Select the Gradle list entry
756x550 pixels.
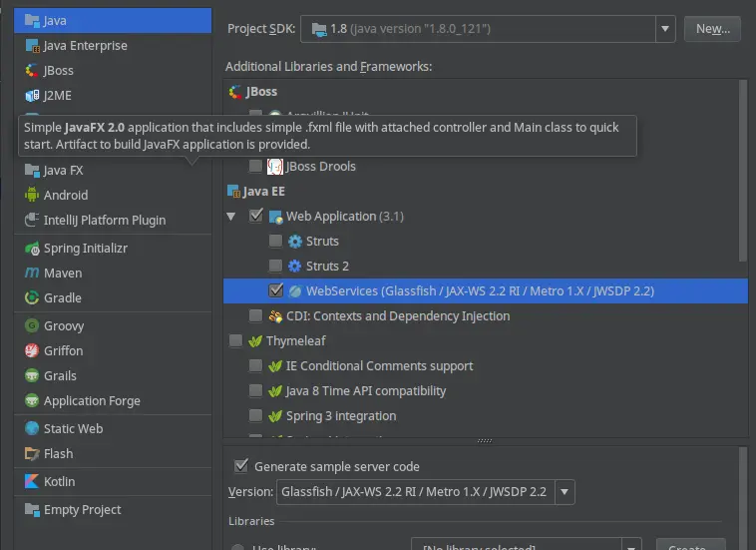[x=113, y=297]
